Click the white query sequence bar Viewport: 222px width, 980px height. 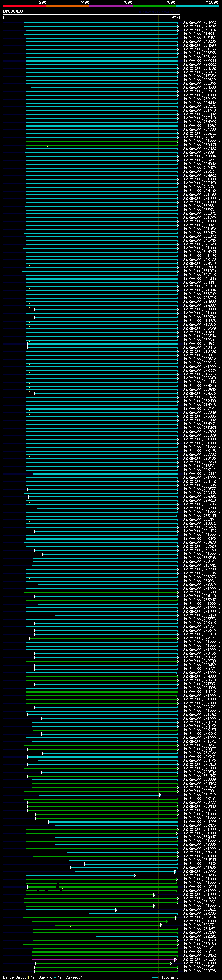92,14
